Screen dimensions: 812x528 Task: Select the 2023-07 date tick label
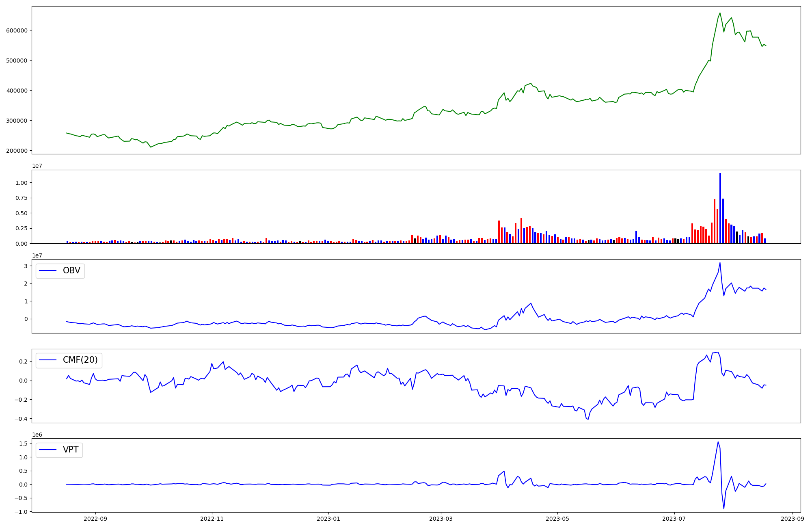(x=674, y=519)
